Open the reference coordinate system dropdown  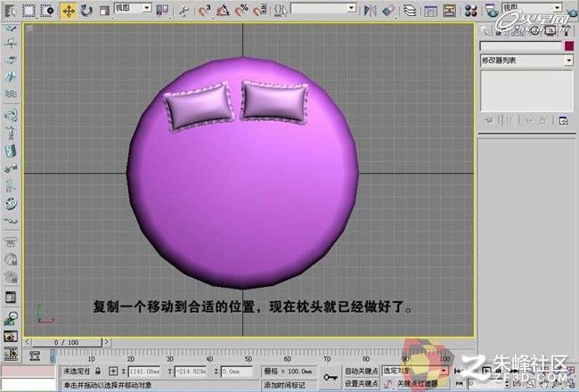[x=133, y=8]
